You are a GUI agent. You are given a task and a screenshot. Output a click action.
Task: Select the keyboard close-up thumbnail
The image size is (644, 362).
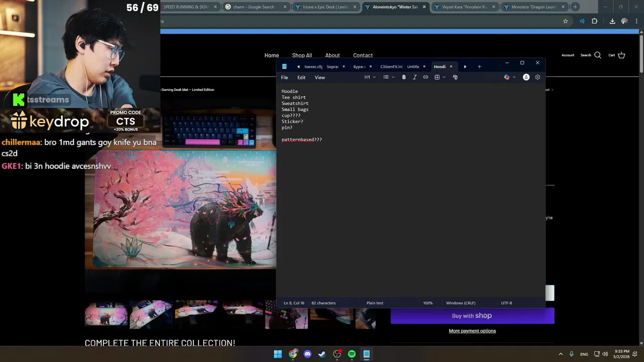click(286, 314)
